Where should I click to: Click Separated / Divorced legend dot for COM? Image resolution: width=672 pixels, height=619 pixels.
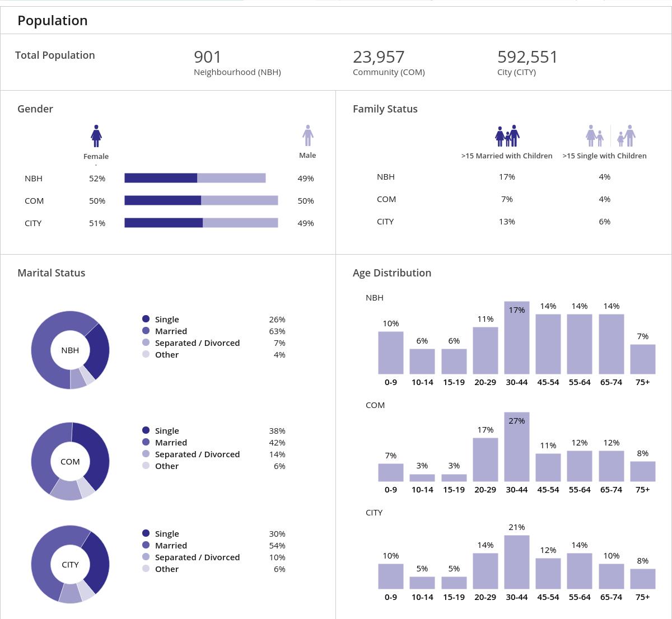146,454
